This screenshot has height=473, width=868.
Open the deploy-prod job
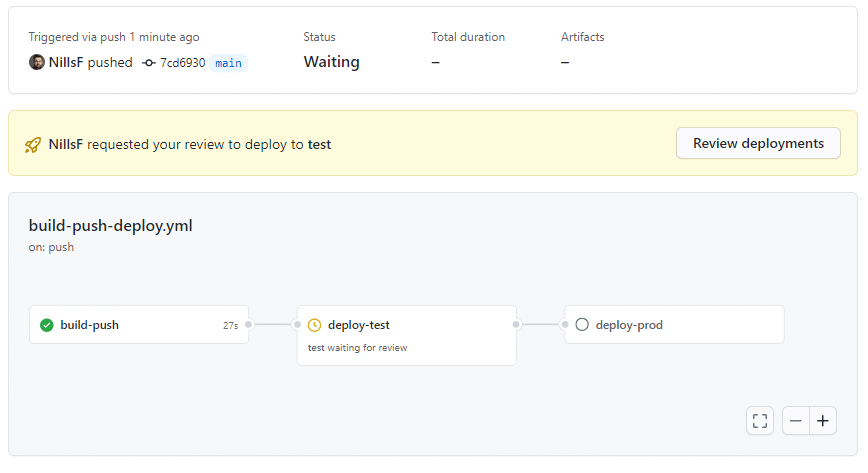tap(674, 325)
